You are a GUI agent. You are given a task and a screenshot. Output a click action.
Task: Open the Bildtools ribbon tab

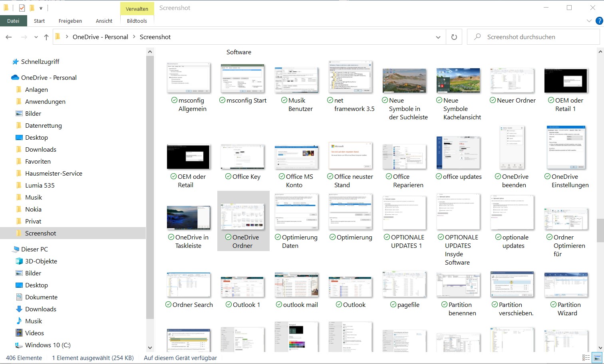pos(137,21)
